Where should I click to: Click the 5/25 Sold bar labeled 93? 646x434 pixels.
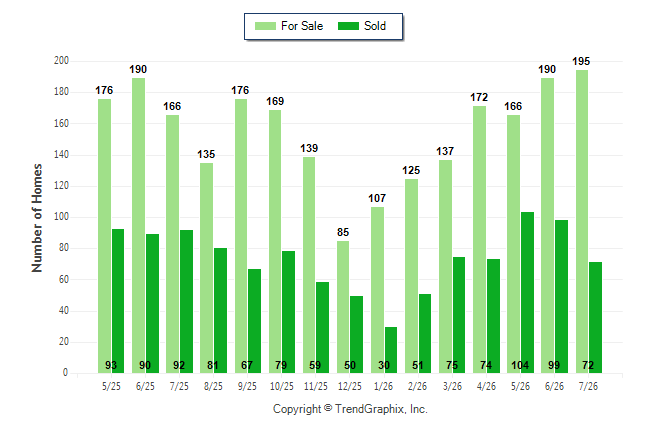click(x=118, y=301)
